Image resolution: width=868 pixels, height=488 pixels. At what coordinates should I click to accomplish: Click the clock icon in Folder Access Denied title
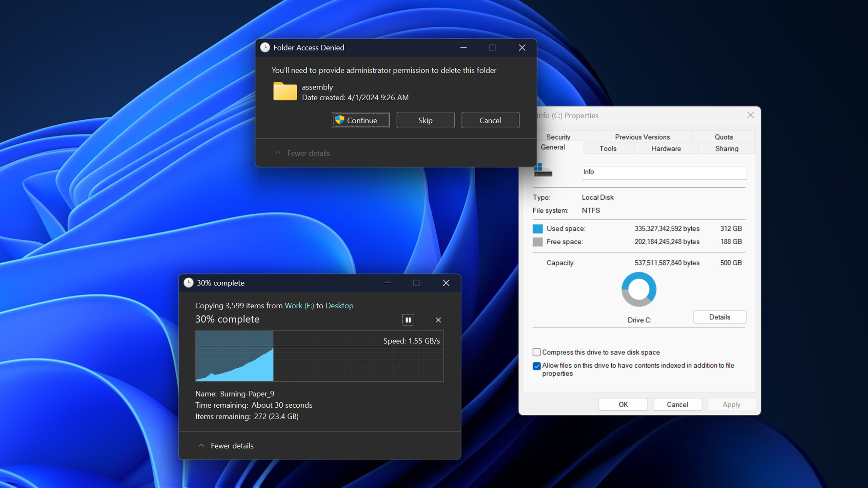265,47
